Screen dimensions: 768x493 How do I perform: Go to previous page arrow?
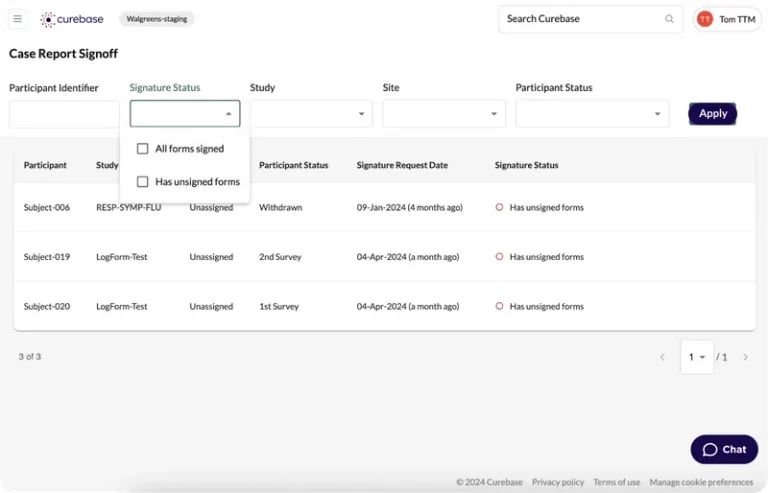(x=662, y=357)
